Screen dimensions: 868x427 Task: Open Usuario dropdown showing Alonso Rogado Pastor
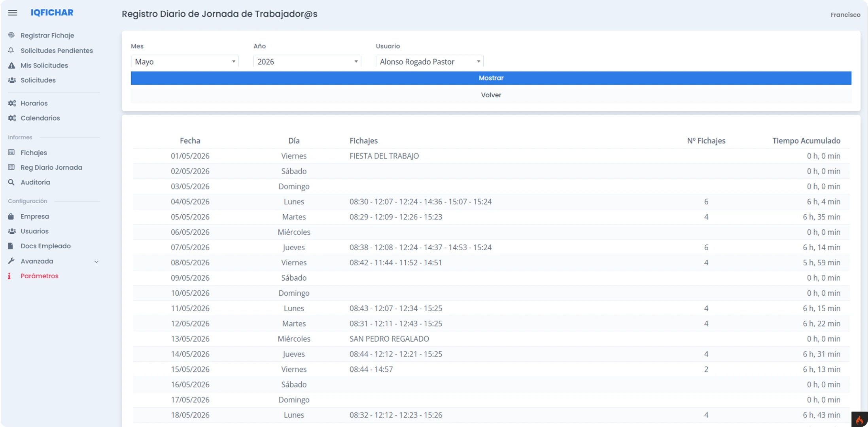point(429,62)
